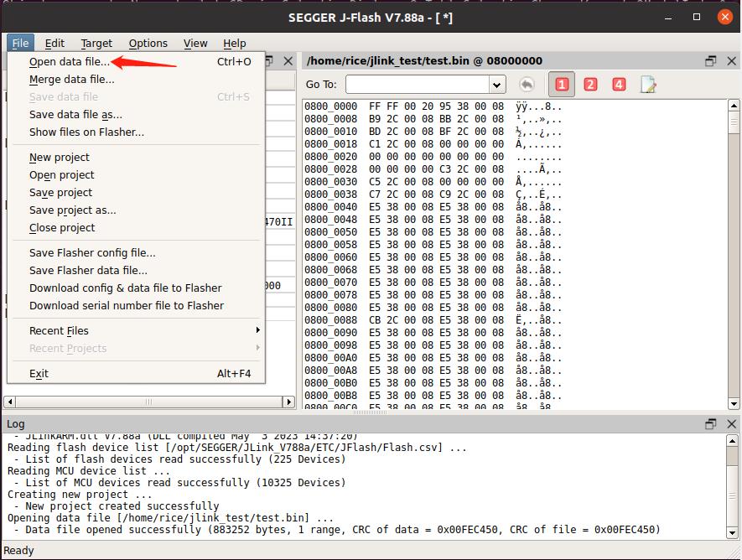Viewport: 742px width, 560px height.
Task: Select Show files on Flasher...
Action: tap(137, 132)
